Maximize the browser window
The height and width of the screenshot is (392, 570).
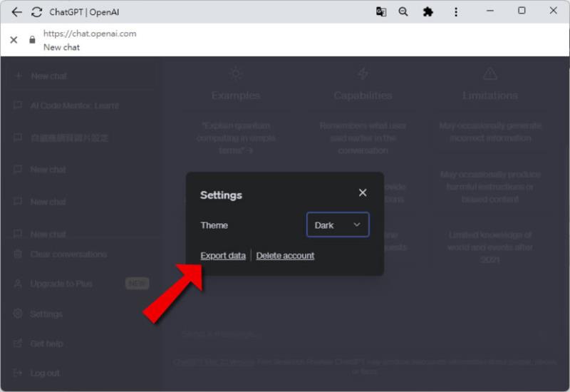pyautogui.click(x=522, y=11)
